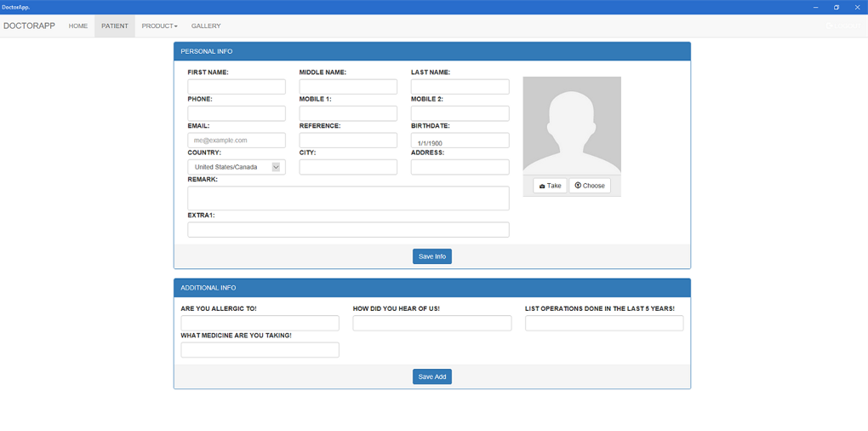The image size is (868, 431).
Task: Focus the First Name input field
Action: click(236, 87)
